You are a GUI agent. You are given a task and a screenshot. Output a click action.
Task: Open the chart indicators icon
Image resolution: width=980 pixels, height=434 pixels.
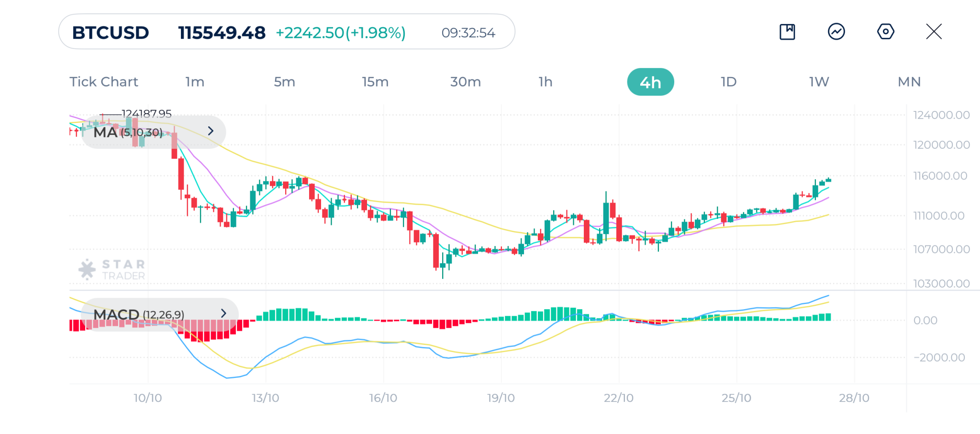[836, 32]
